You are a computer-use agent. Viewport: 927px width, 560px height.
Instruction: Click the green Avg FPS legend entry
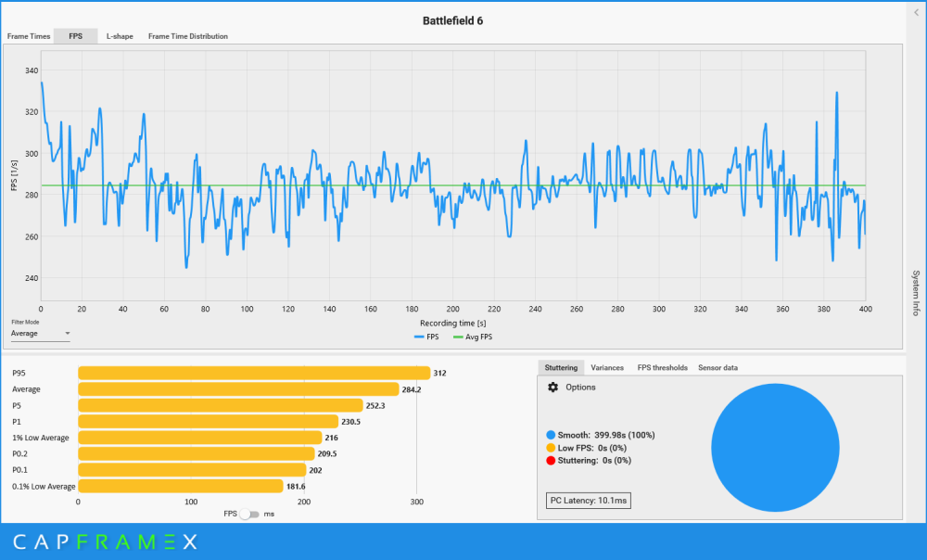tap(473, 337)
